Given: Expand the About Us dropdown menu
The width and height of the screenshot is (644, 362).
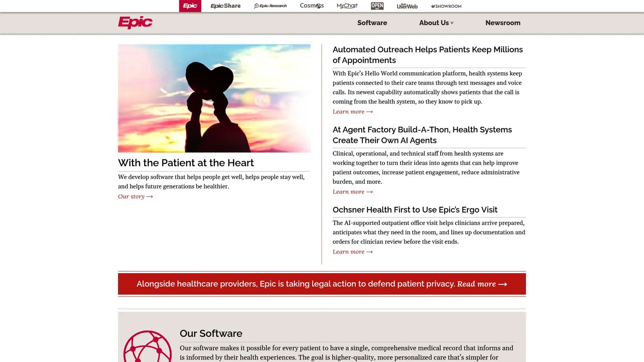Looking at the screenshot, I should point(436,23).
